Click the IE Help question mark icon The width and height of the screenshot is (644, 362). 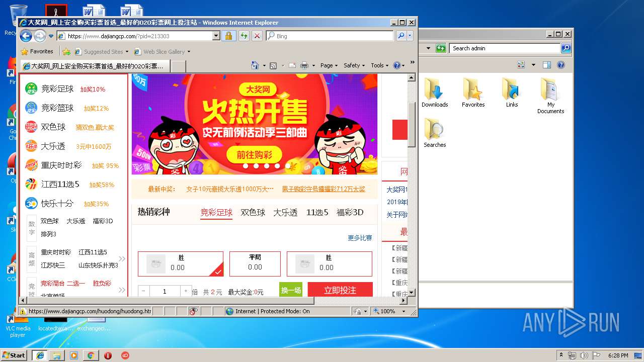pos(396,65)
